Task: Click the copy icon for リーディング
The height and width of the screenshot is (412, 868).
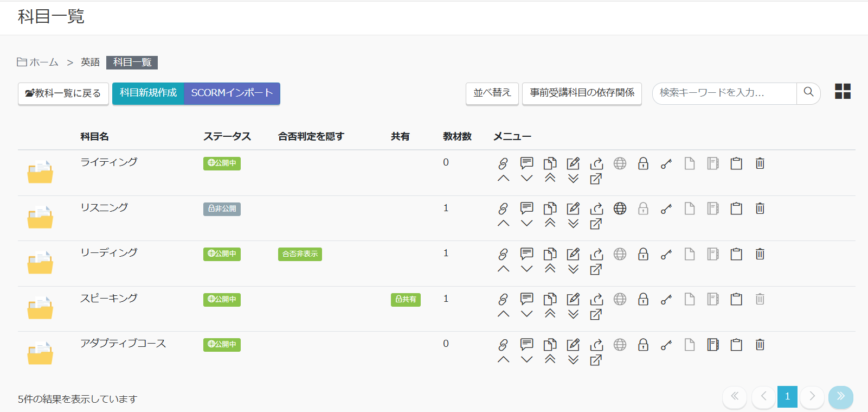Action: 550,254
